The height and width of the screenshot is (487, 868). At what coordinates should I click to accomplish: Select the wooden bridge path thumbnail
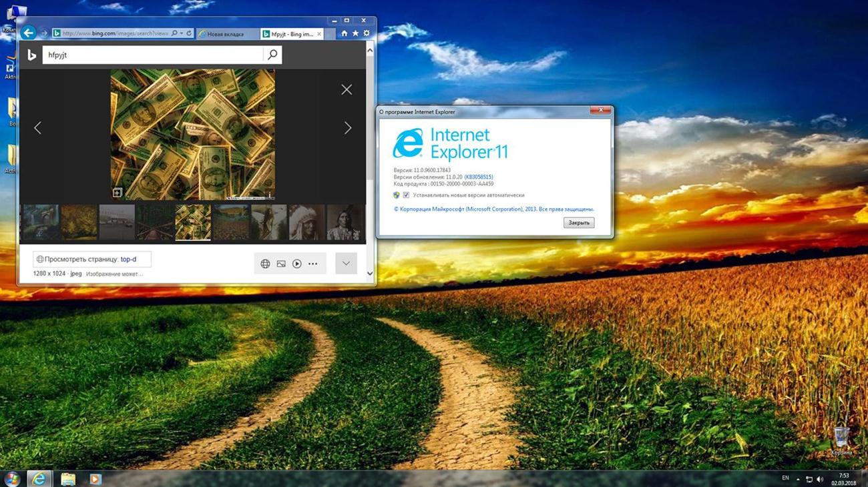tap(155, 222)
